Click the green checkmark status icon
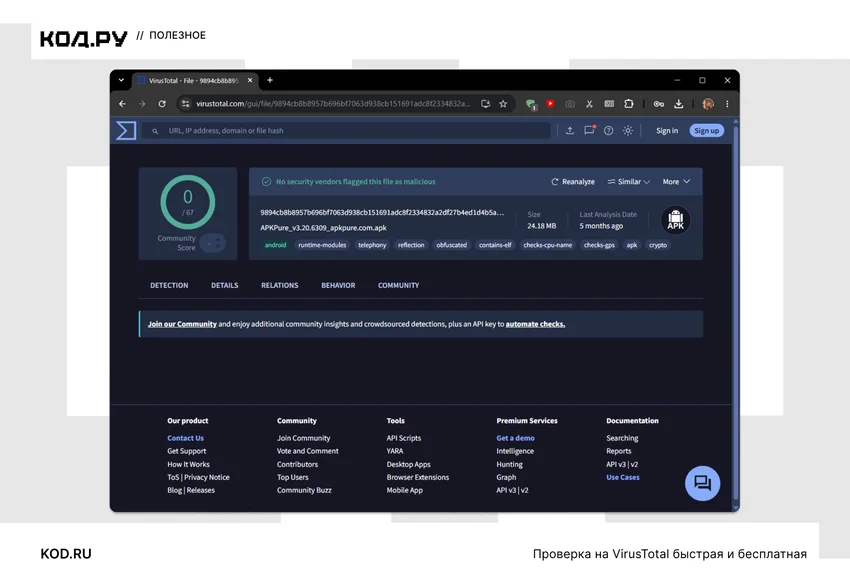 click(266, 182)
